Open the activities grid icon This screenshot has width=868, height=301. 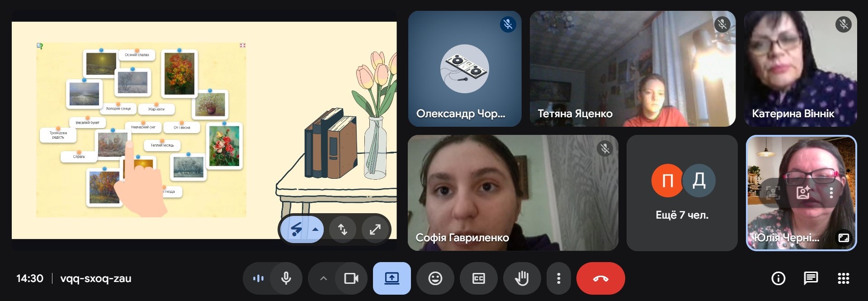843,278
